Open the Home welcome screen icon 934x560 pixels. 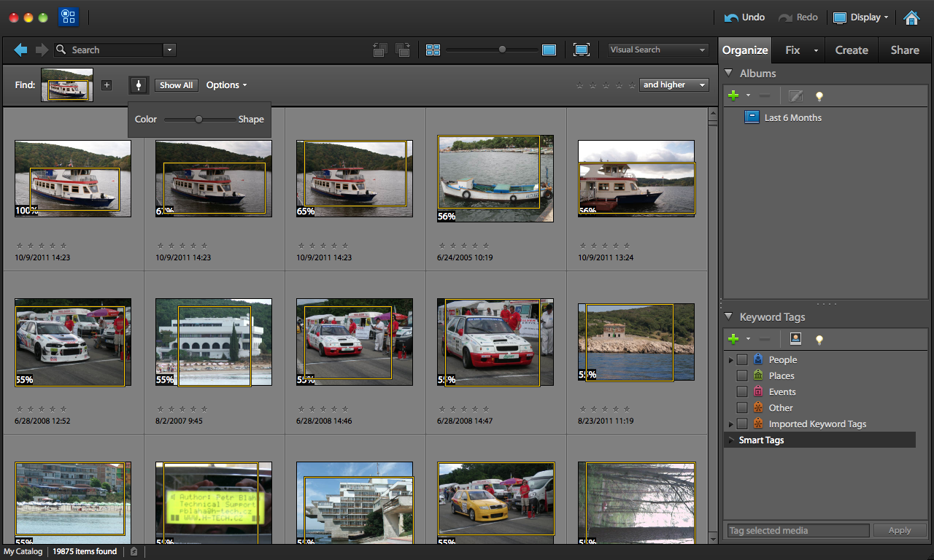pyautogui.click(x=911, y=17)
